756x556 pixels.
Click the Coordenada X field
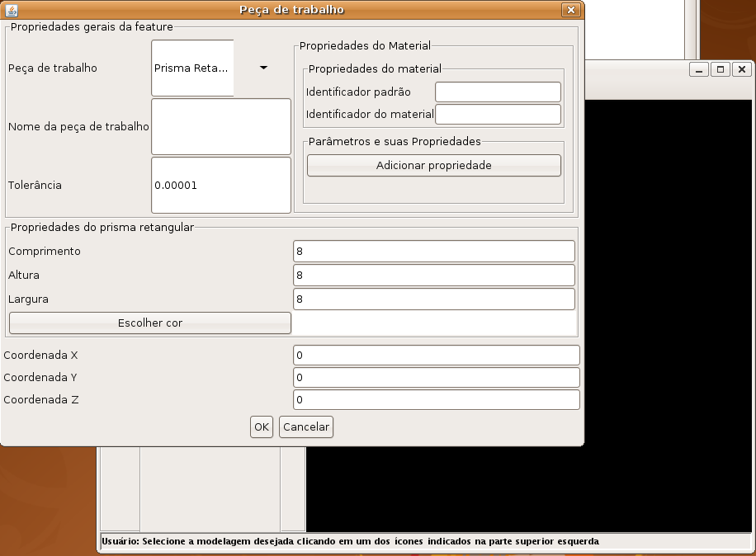(436, 355)
